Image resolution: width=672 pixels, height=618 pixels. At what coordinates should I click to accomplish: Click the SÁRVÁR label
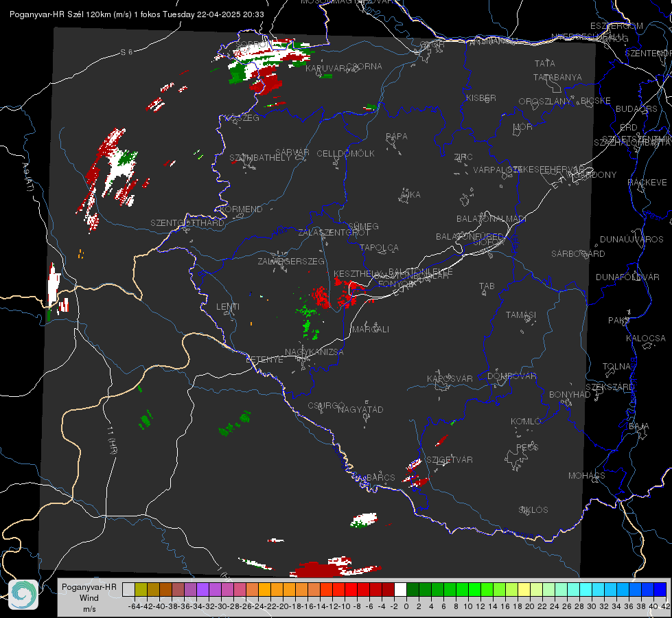[292, 152]
